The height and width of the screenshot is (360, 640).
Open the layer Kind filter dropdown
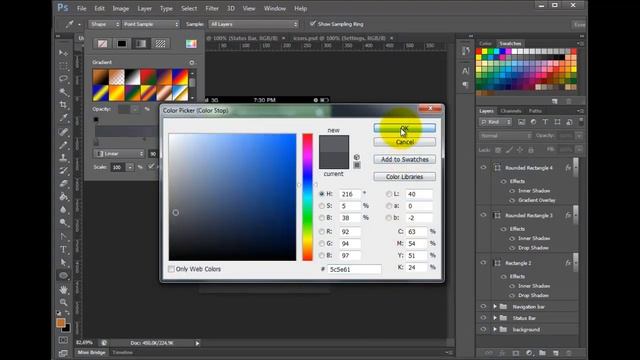coord(496,122)
